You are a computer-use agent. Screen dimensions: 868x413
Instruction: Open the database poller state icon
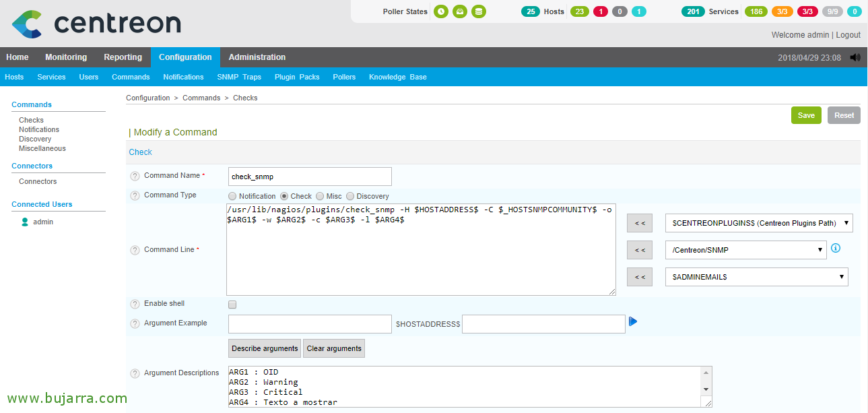[478, 11]
